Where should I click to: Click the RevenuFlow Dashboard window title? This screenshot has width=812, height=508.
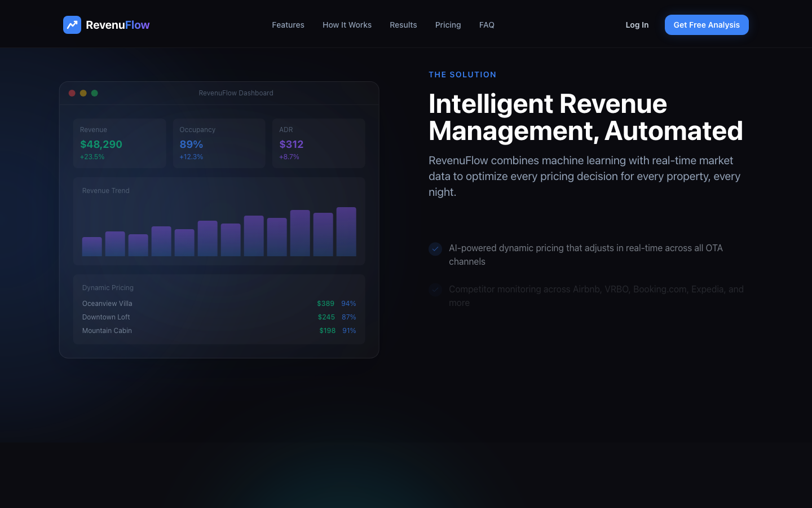[236, 93]
